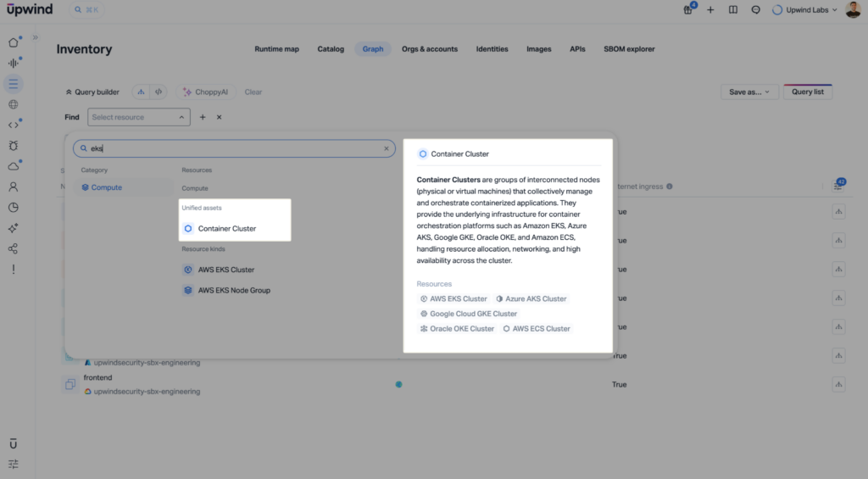868x479 pixels.
Task: Click the teal dot in frontend row
Action: [398, 384]
